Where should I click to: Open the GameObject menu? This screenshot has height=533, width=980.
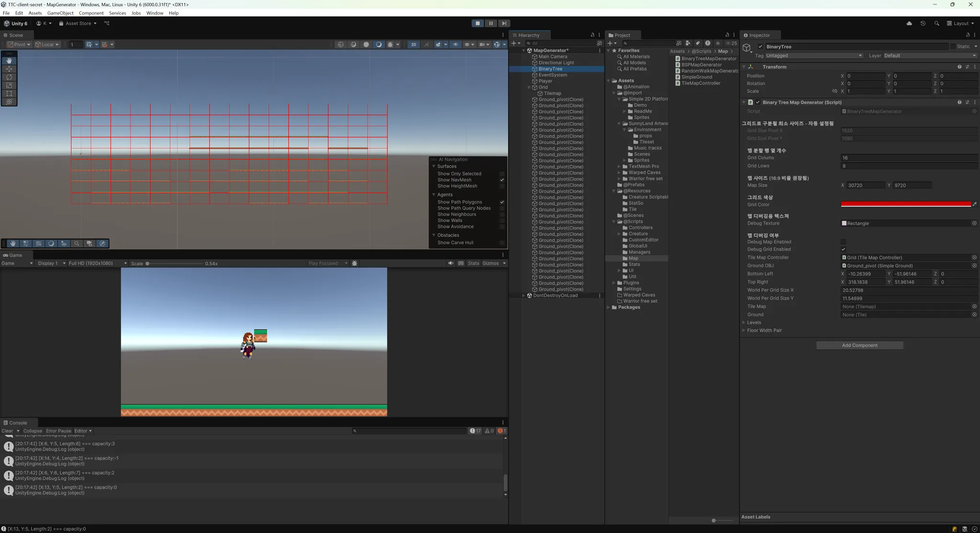pyautogui.click(x=60, y=13)
